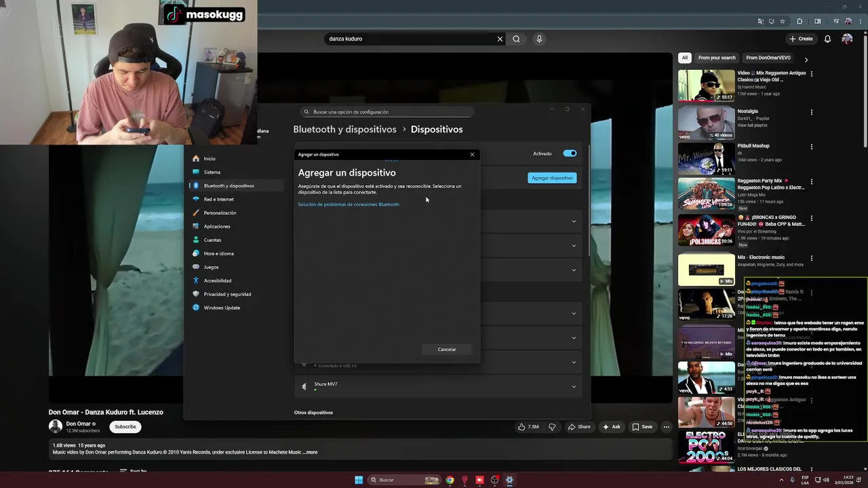Click the Windows Start button in taskbar
Image resolution: width=868 pixels, height=488 pixels.
[x=359, y=480]
